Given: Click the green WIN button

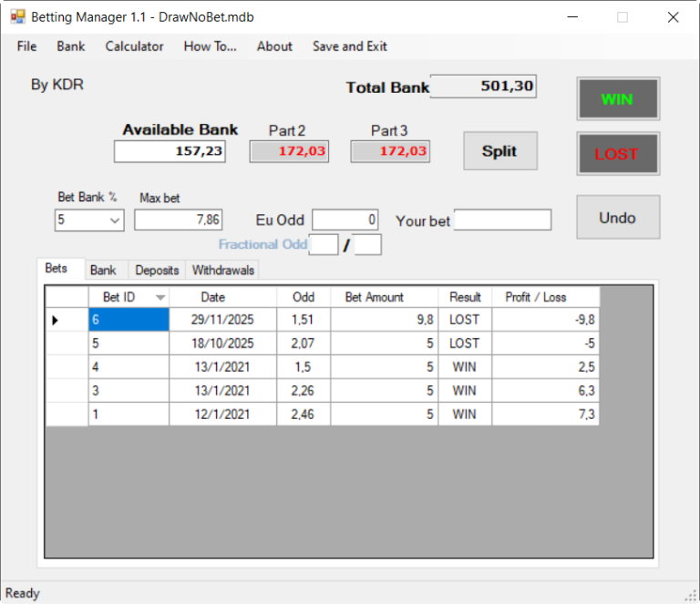Looking at the screenshot, I should pos(617,99).
